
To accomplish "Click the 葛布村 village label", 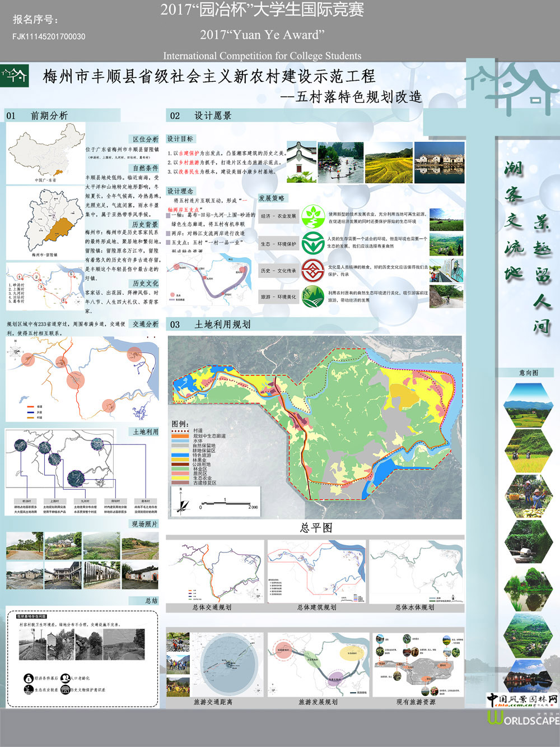I will [x=146, y=502].
